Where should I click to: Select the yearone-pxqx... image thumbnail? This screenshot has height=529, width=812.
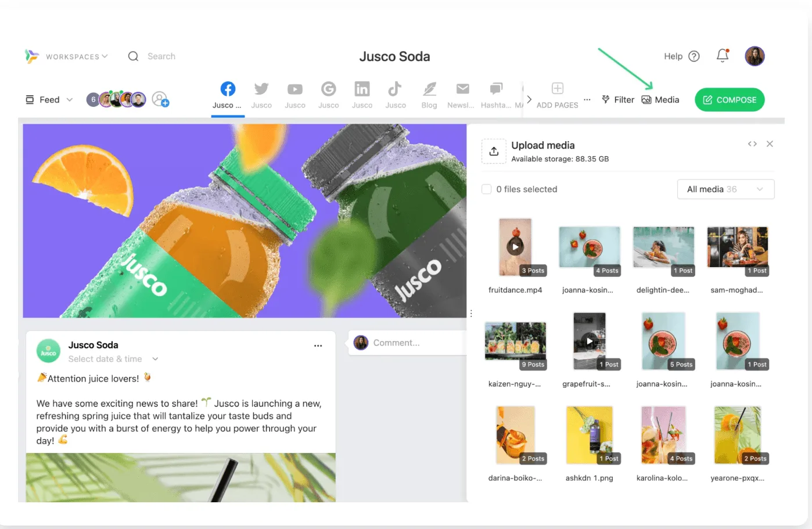(x=738, y=435)
